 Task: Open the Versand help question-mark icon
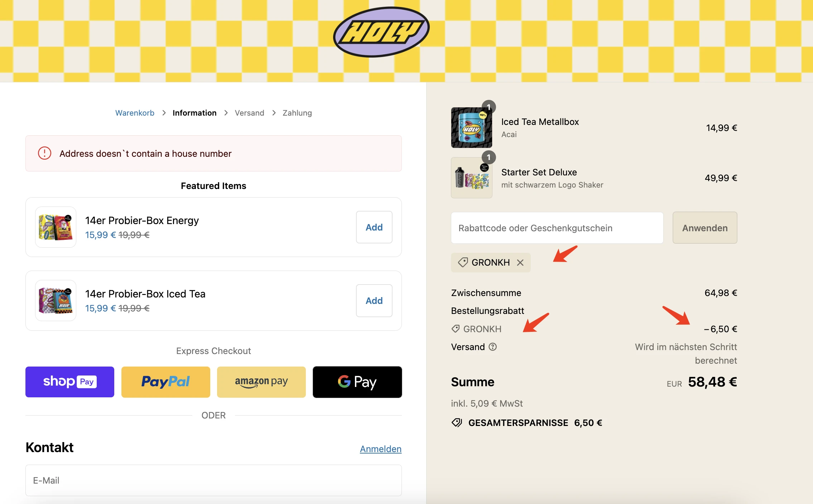(x=493, y=347)
